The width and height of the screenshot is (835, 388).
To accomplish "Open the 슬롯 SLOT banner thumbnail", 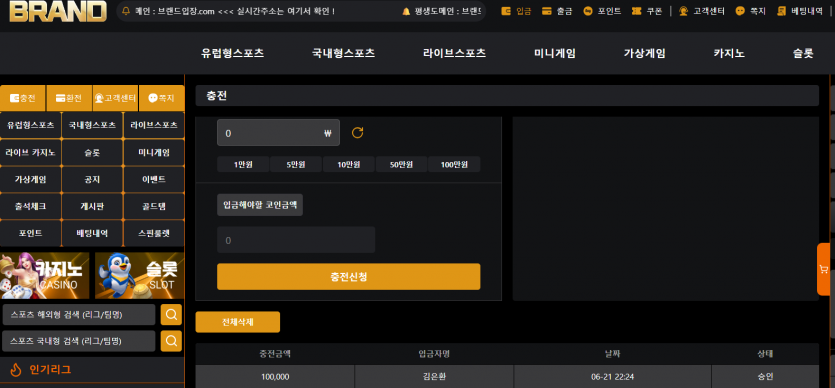I will [140, 275].
